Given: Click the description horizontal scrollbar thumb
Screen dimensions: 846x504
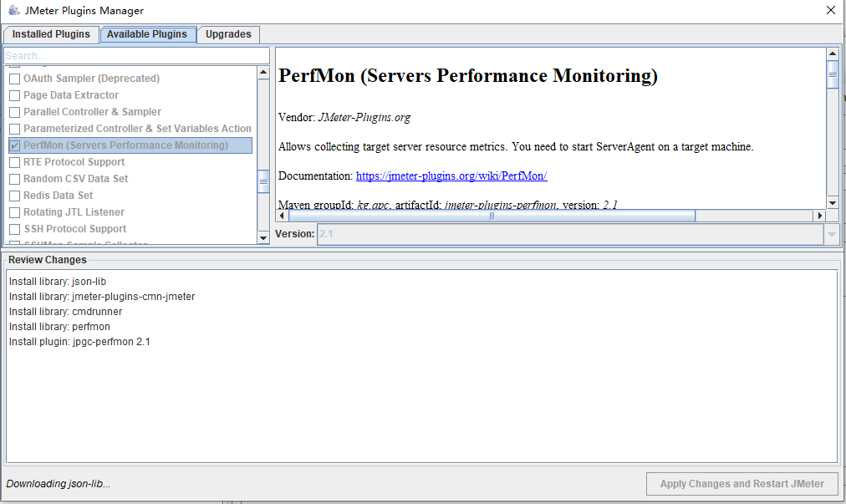Looking at the screenshot, I should pyautogui.click(x=492, y=216).
